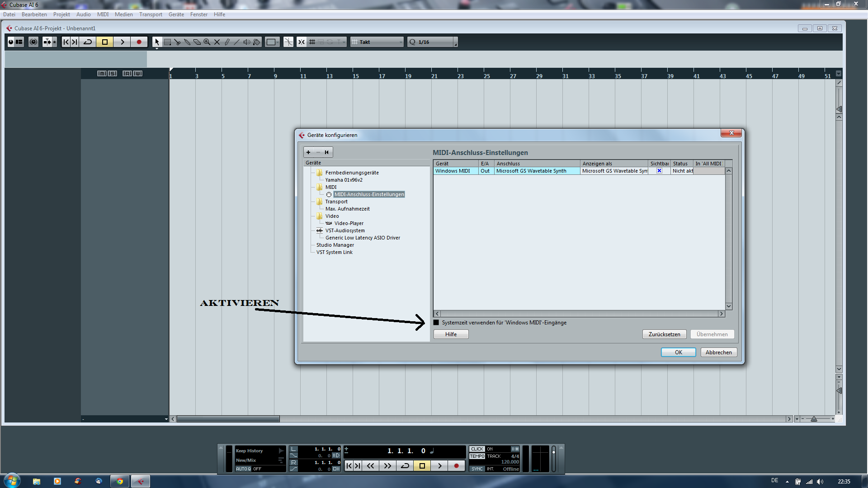This screenshot has width=868, height=488.
Task: Toggle global Read automation button
Action: point(127,73)
